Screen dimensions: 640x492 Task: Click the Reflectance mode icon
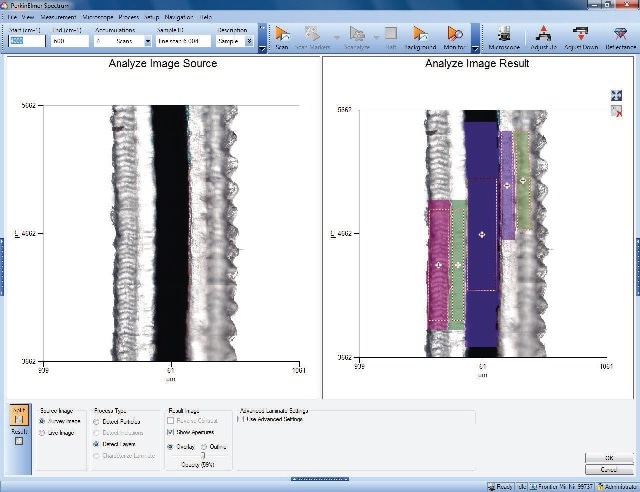[x=619, y=36]
